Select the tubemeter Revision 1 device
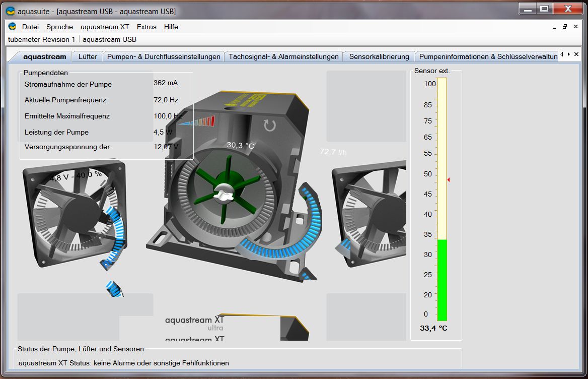 [x=42, y=39]
